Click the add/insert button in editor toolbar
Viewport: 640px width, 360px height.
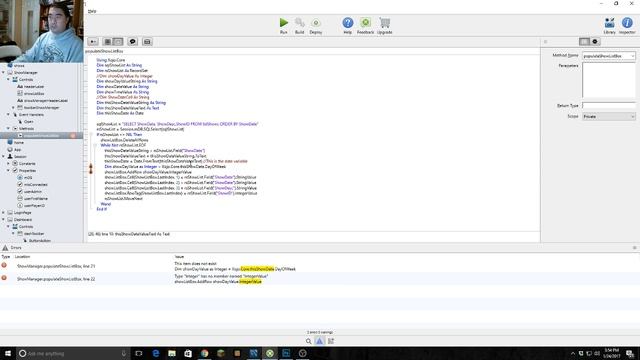pos(93,42)
